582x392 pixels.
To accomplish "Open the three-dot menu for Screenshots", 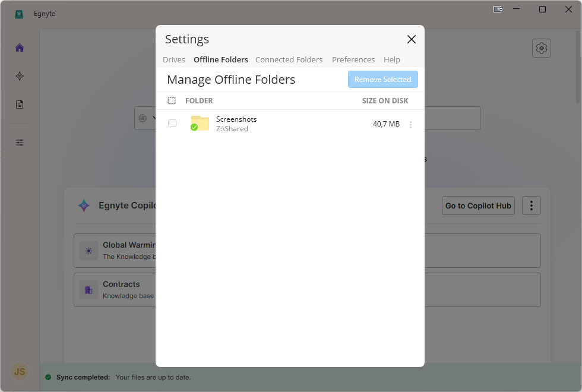I will click(410, 124).
